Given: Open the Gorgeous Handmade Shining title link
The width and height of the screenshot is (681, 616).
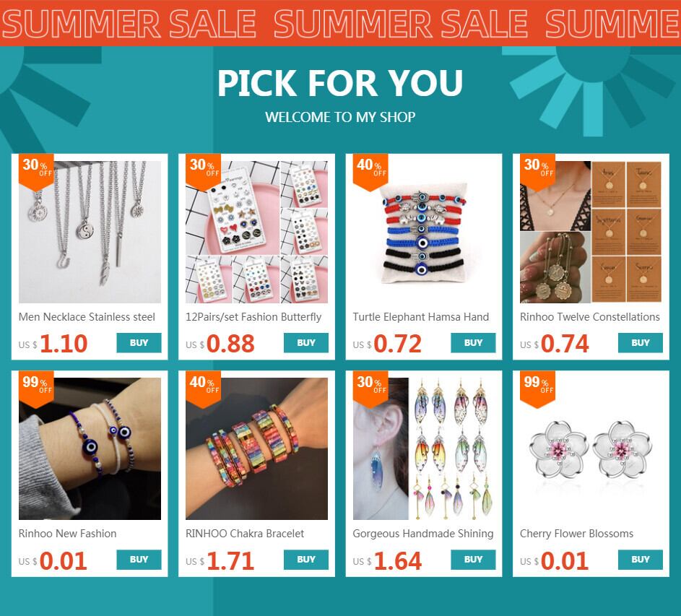Looking at the screenshot, I should click(x=423, y=534).
